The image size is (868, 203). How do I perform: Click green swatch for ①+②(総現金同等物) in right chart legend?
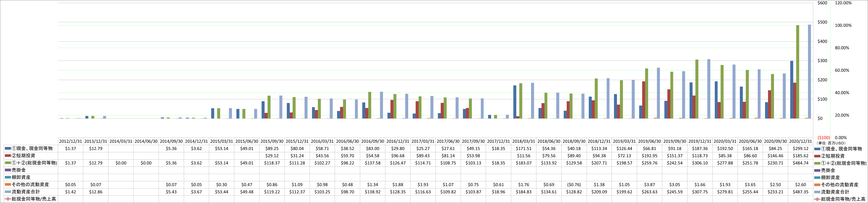click(817, 163)
